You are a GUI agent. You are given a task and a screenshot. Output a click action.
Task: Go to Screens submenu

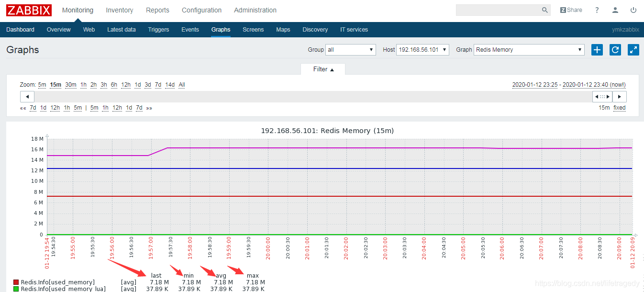pos(253,30)
